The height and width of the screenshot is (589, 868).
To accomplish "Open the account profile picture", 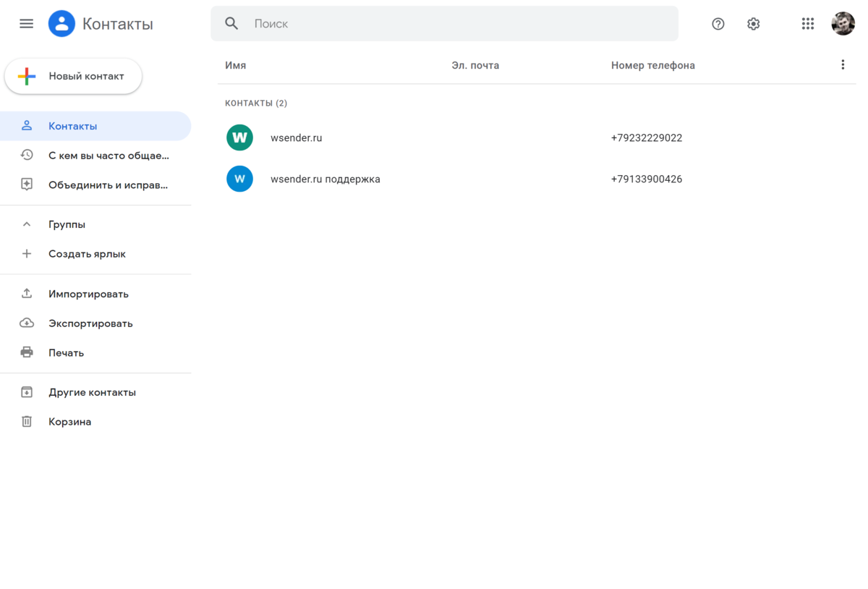I will pos(843,24).
